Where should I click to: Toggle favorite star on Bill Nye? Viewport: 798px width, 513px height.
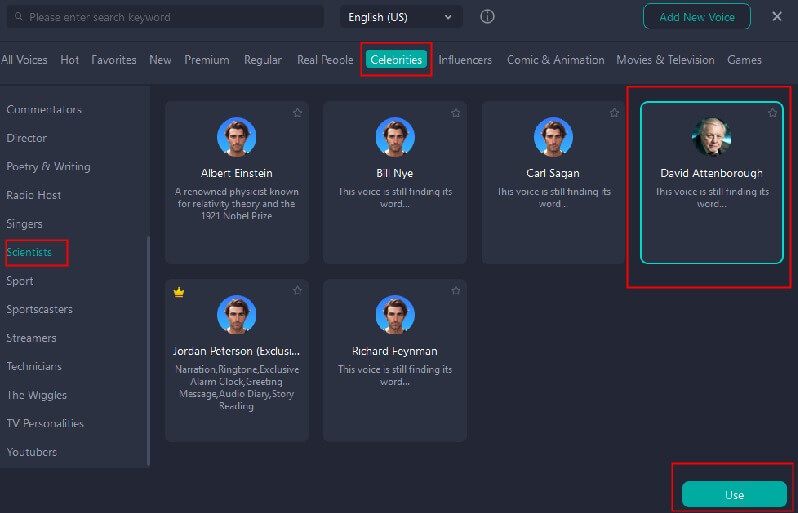pos(456,113)
